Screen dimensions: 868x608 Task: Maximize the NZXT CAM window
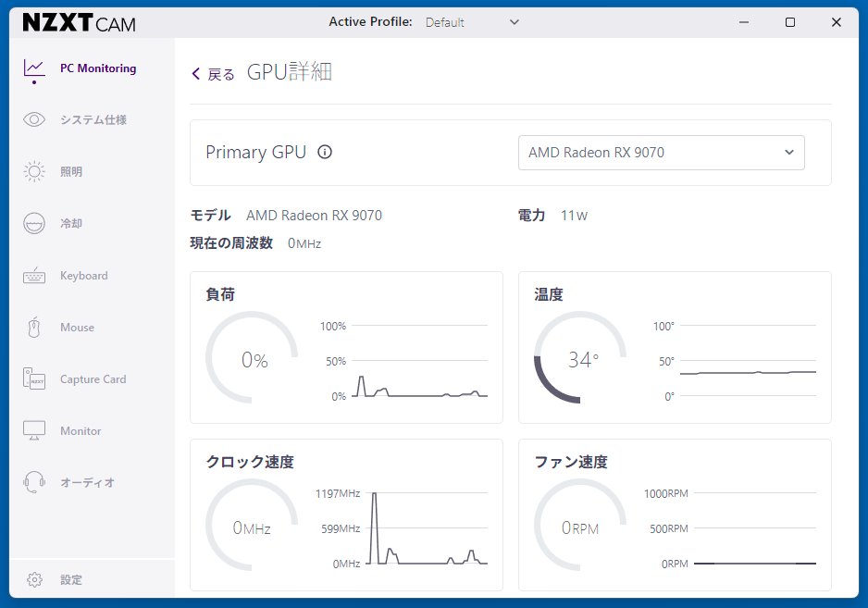coord(790,22)
